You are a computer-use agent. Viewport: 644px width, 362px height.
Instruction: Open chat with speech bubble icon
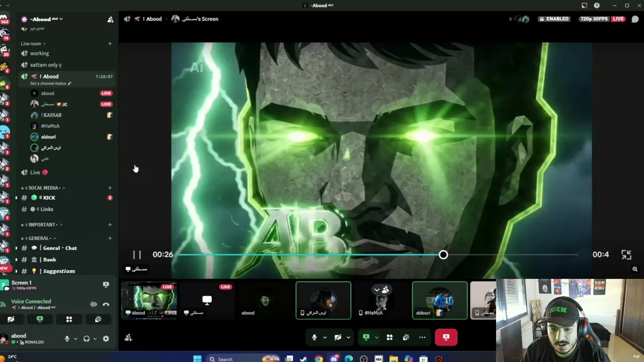pos(635,19)
